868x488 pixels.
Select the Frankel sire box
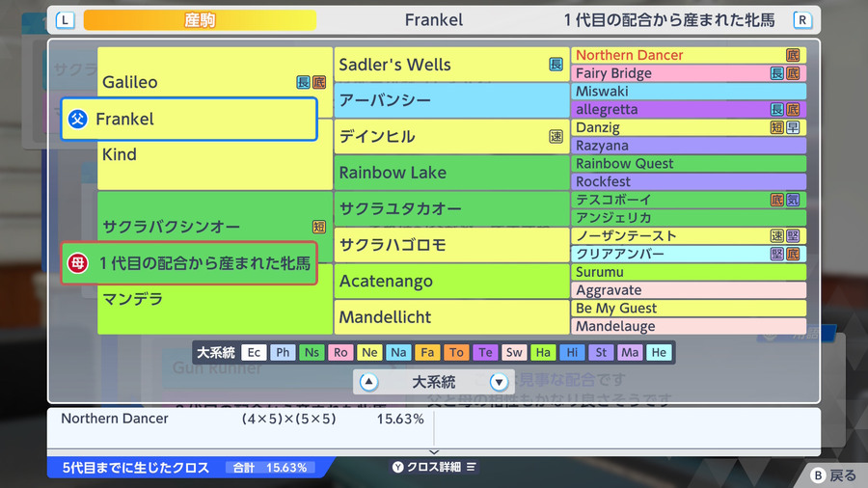click(x=189, y=119)
